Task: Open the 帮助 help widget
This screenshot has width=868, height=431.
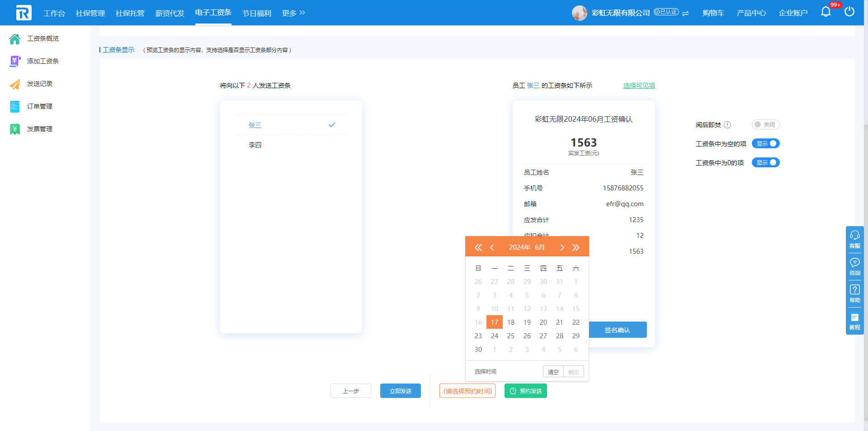Action: click(x=854, y=294)
